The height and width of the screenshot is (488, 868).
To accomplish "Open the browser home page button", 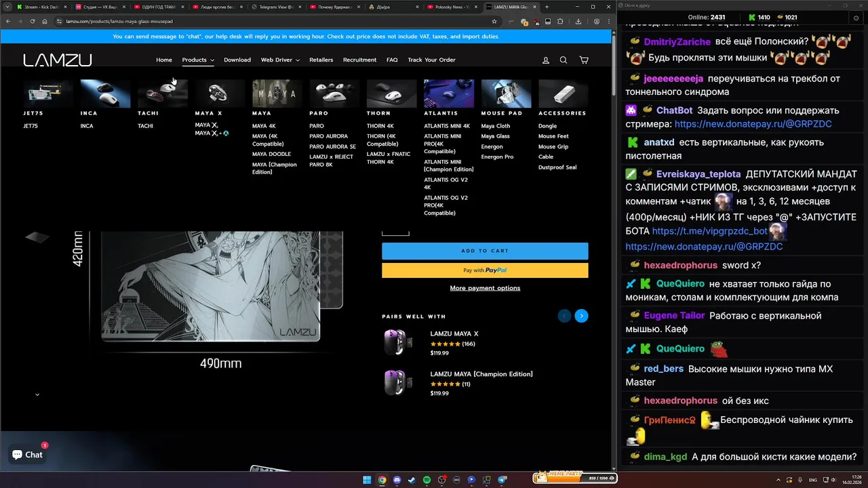I will (45, 21).
